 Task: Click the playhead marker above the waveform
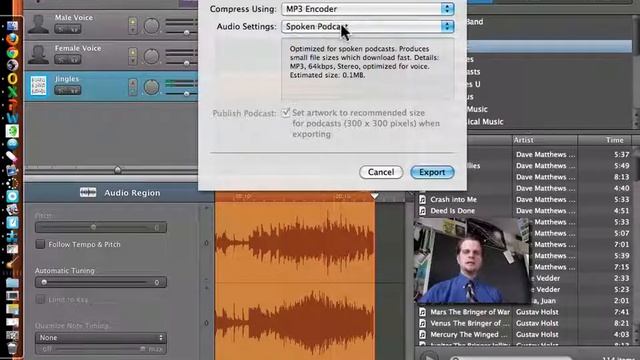(374, 196)
